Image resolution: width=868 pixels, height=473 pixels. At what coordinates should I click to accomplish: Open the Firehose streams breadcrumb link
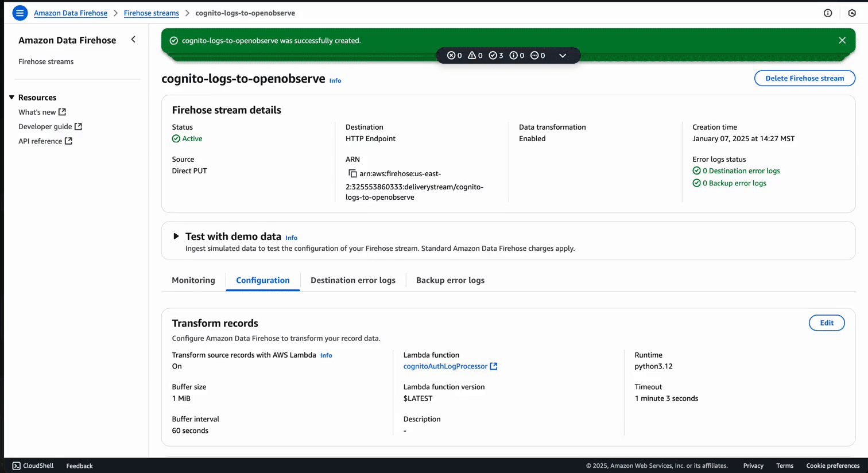[151, 13]
